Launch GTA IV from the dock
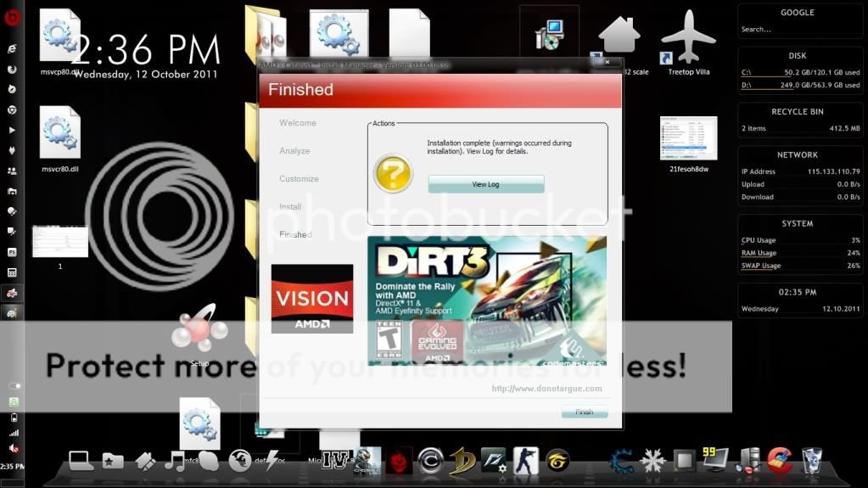Image resolution: width=868 pixels, height=488 pixels. pos(336,461)
